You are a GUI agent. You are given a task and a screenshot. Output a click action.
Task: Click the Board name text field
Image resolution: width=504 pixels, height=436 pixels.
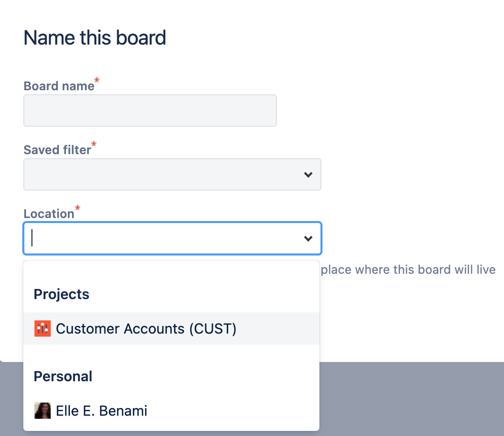(150, 111)
